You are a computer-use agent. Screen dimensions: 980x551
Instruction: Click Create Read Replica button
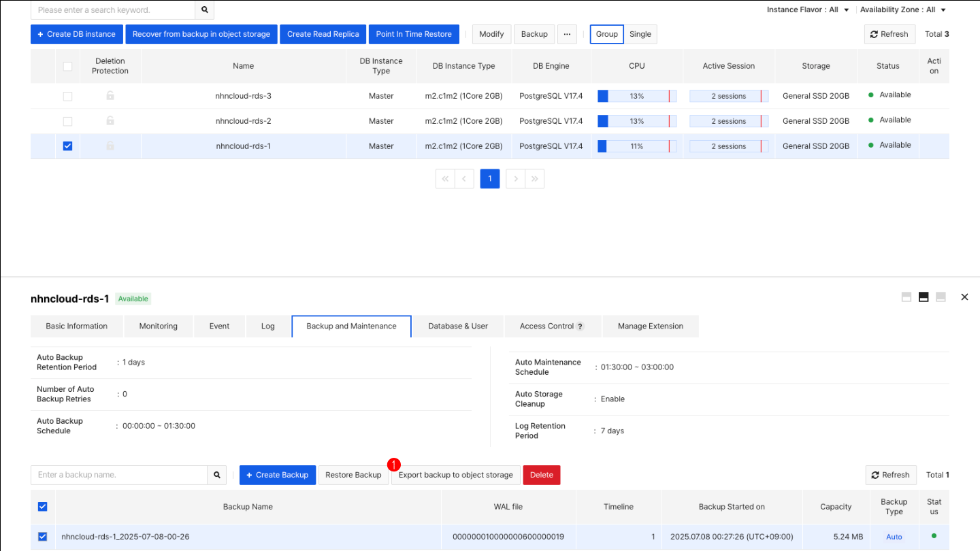tap(323, 34)
